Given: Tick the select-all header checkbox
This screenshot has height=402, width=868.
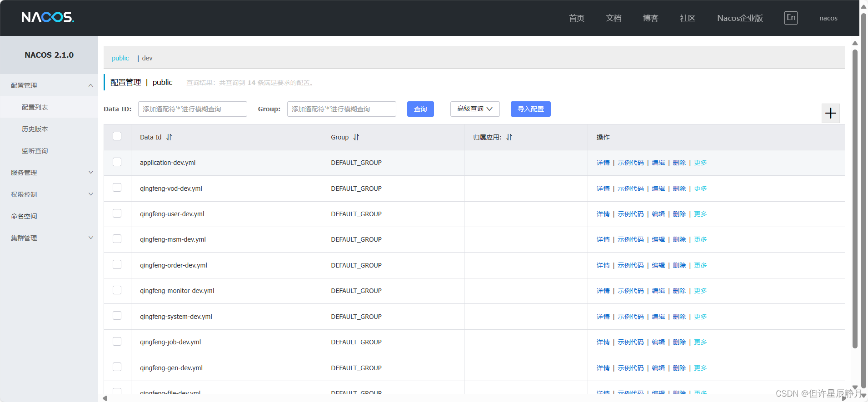Looking at the screenshot, I should click(117, 136).
